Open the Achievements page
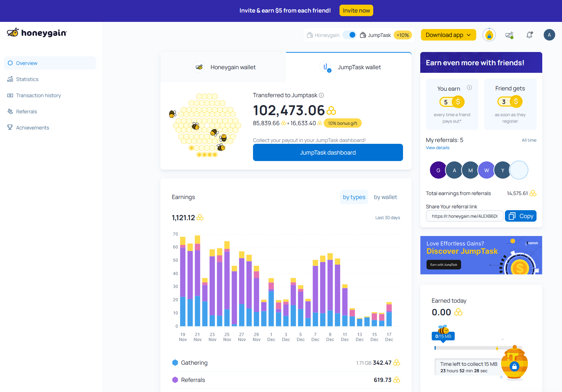Viewport: 562px width, 392px height. (x=50, y=127)
